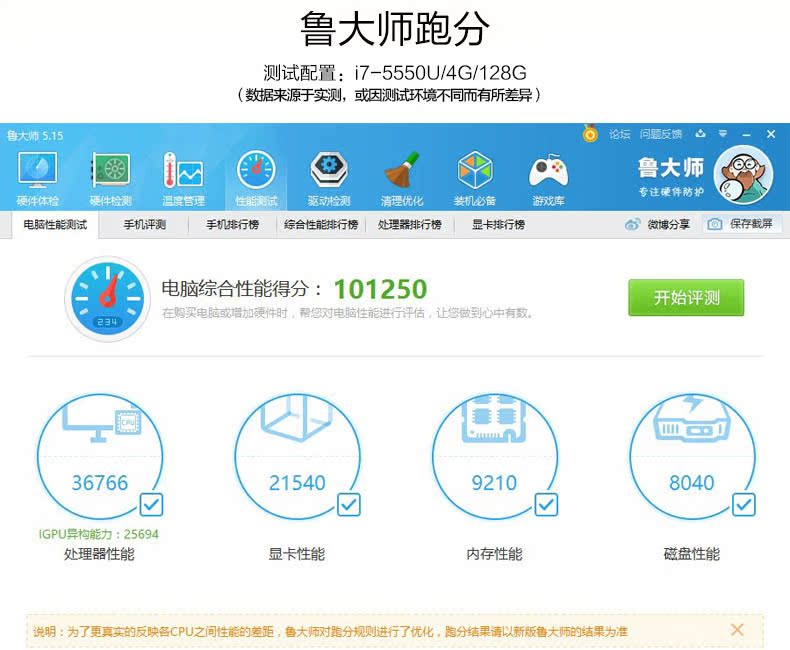Switch to the 处理器排行榜 tab
Image resolution: width=790 pixels, height=650 pixels.
[410, 225]
